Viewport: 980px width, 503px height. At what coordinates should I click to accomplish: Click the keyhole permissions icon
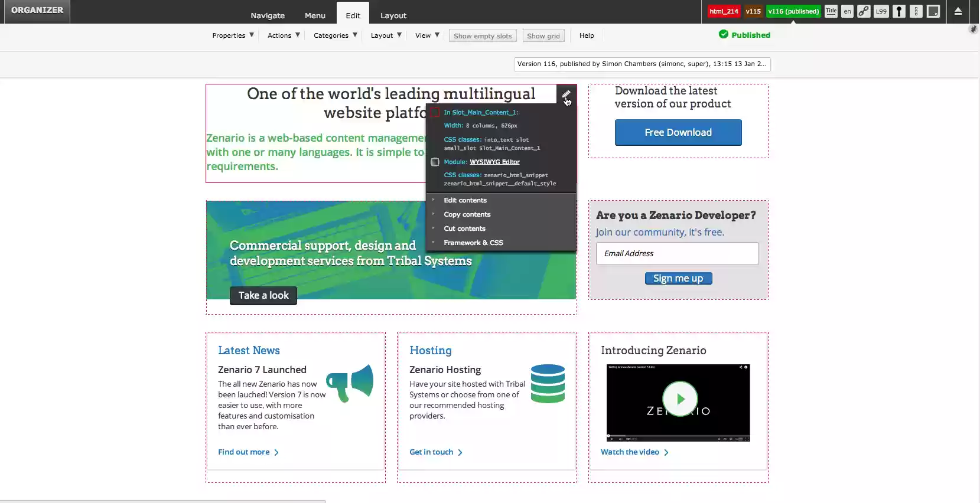coord(898,11)
